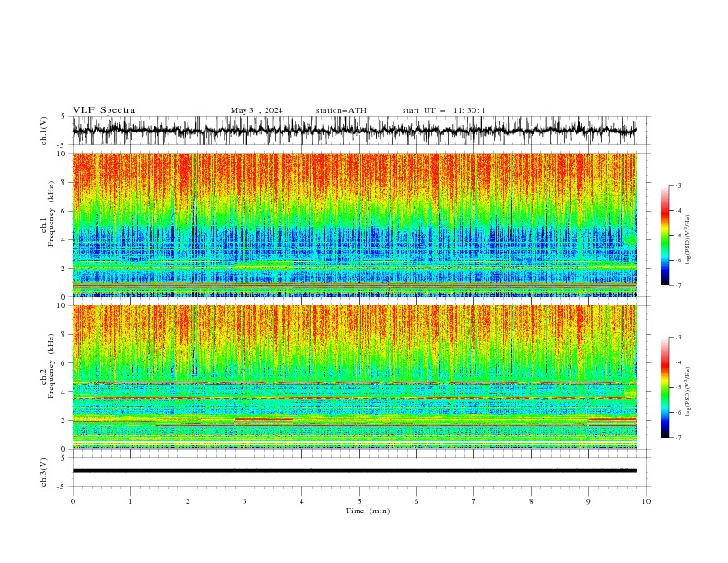Click the -7 label on ch.1 colorbar
The image size is (728, 563).
(678, 285)
